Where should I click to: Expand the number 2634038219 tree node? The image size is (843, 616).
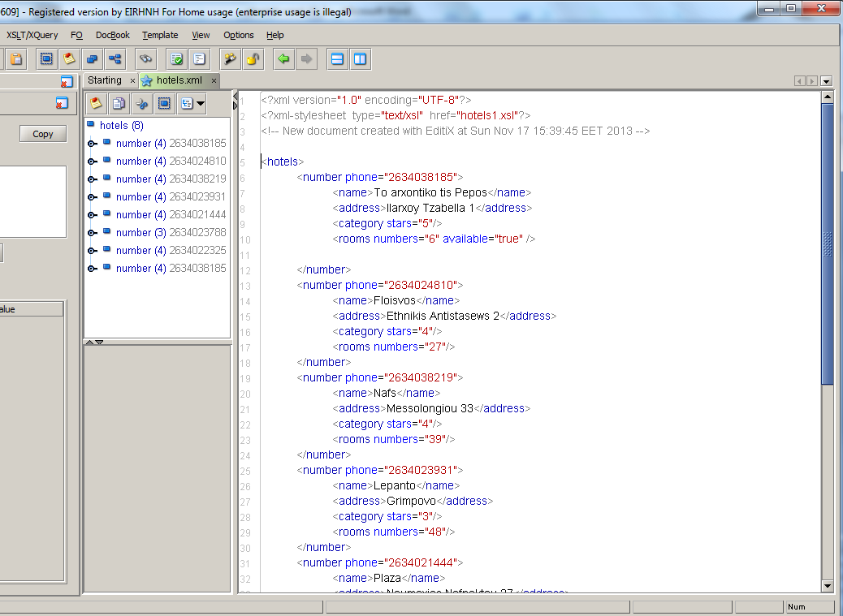[92, 179]
